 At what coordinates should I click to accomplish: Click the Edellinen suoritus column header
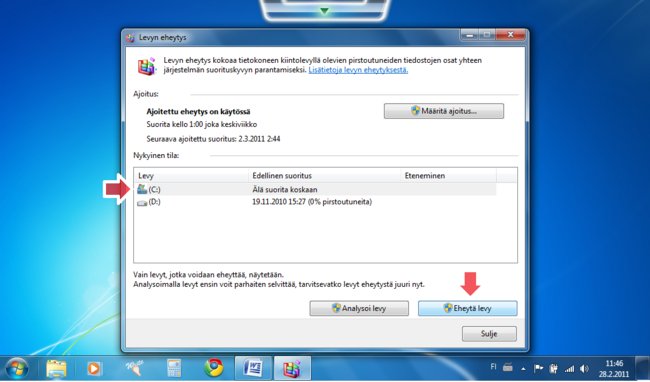(325, 176)
